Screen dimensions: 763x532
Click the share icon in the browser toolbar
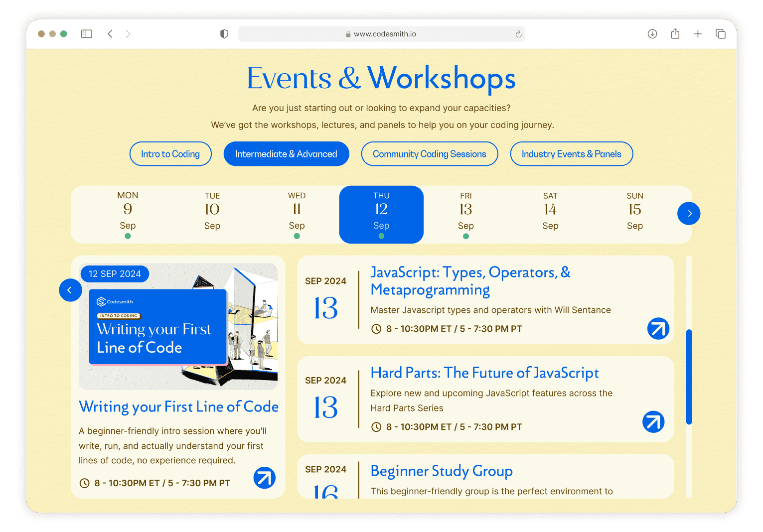(675, 33)
